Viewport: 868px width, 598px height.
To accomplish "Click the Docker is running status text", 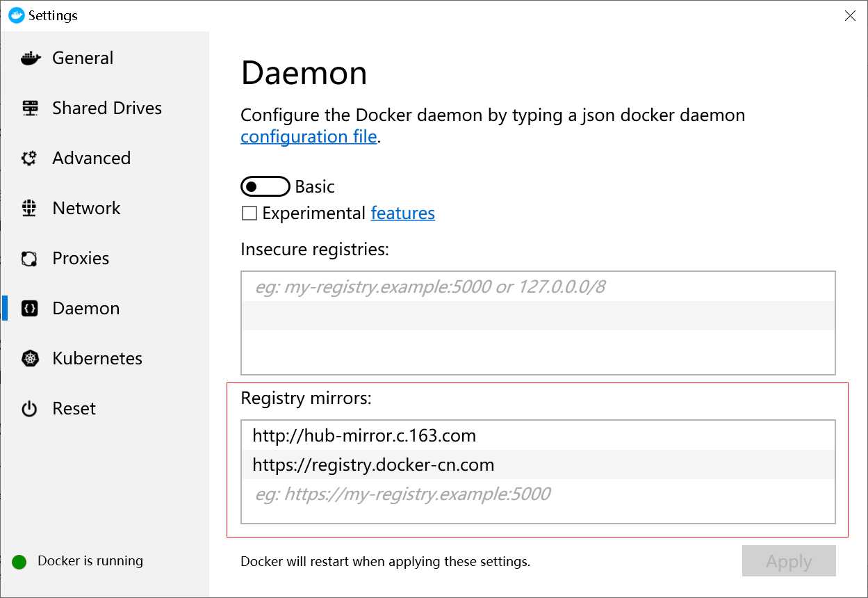I will [x=90, y=561].
